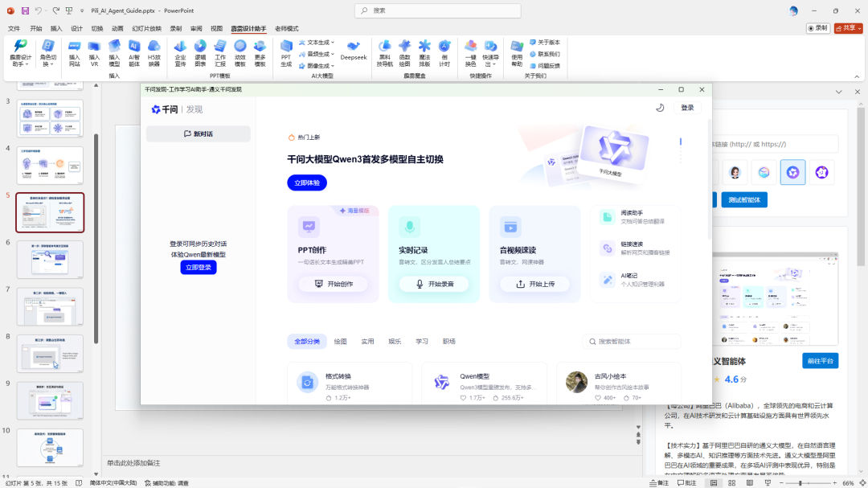868x488 pixels.
Task: Open the 老师模式 ribbon tab
Action: point(286,28)
